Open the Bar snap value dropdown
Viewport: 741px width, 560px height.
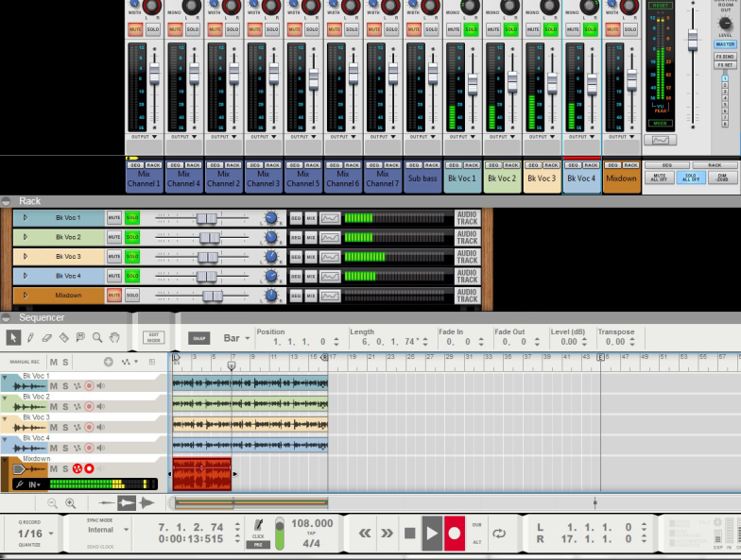coord(236,337)
